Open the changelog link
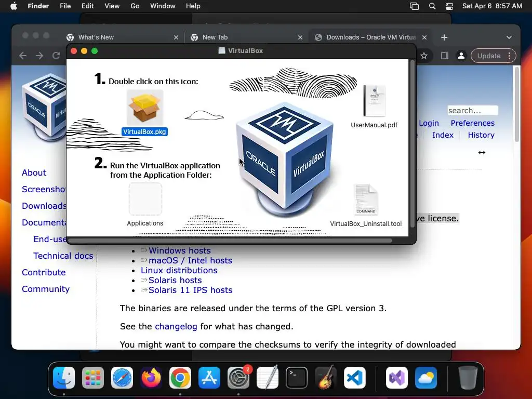Viewport: 532px width, 399px height. [x=176, y=326]
